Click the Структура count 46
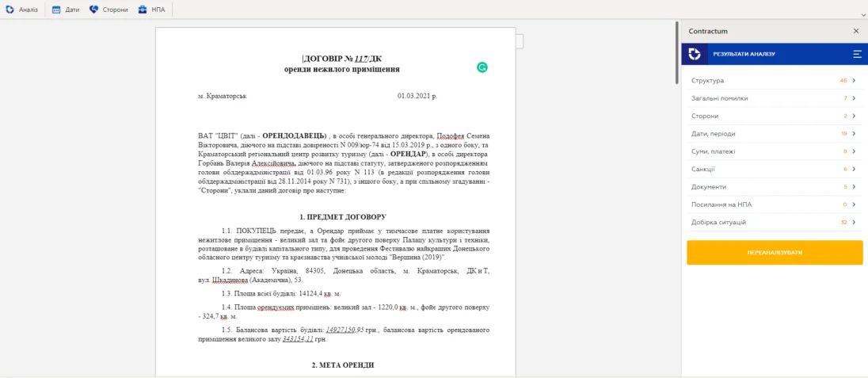The image size is (868, 378). pos(843,80)
